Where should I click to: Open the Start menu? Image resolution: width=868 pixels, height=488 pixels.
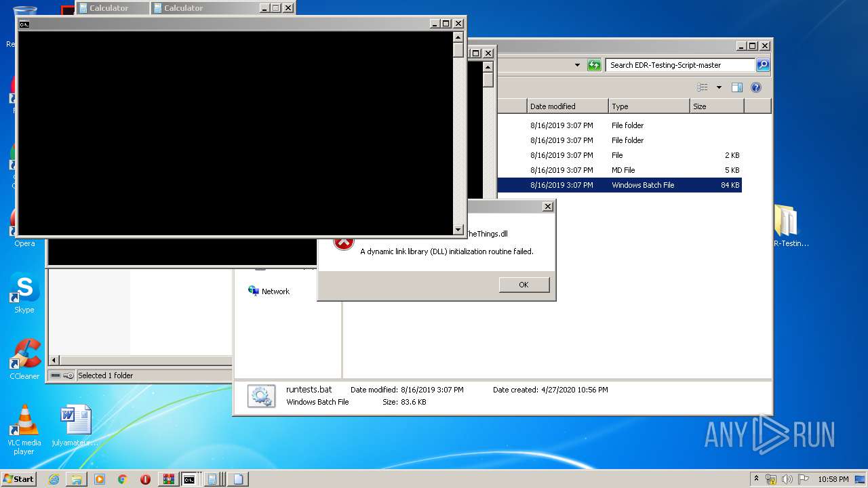pyautogui.click(x=19, y=479)
